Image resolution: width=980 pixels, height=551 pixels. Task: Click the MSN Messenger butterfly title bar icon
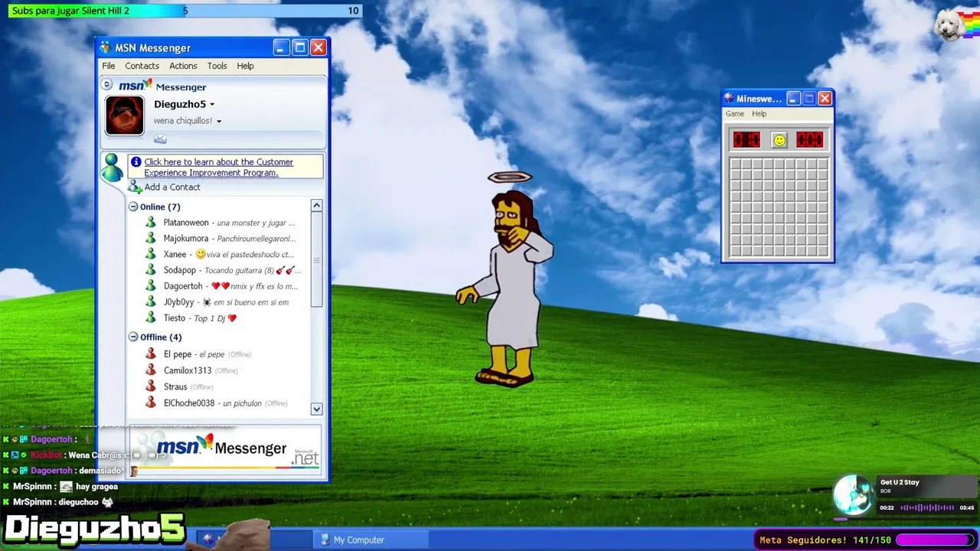(106, 47)
